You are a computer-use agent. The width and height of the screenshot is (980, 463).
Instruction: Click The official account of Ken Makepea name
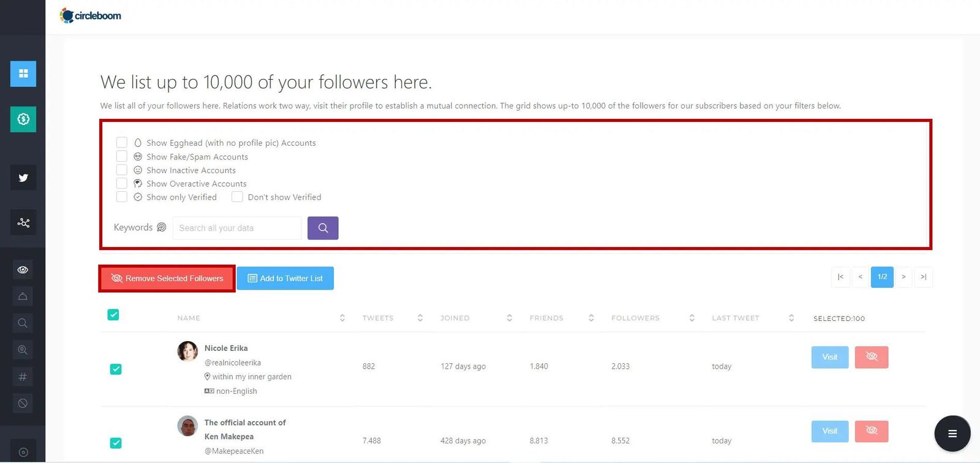245,429
